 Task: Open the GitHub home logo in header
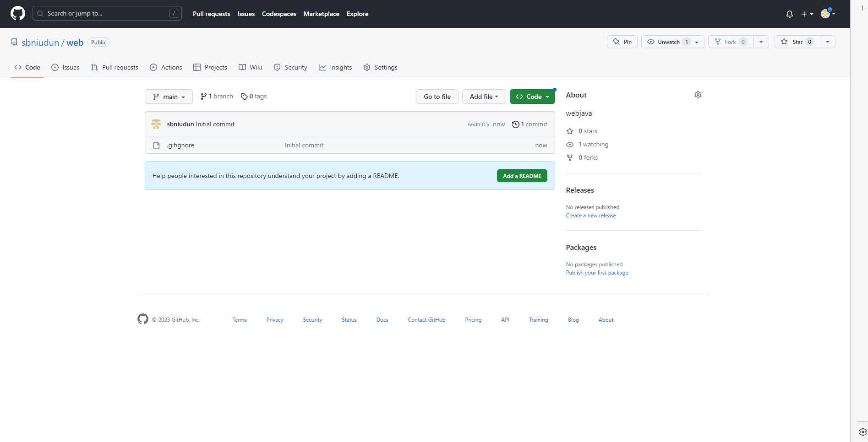tap(18, 14)
